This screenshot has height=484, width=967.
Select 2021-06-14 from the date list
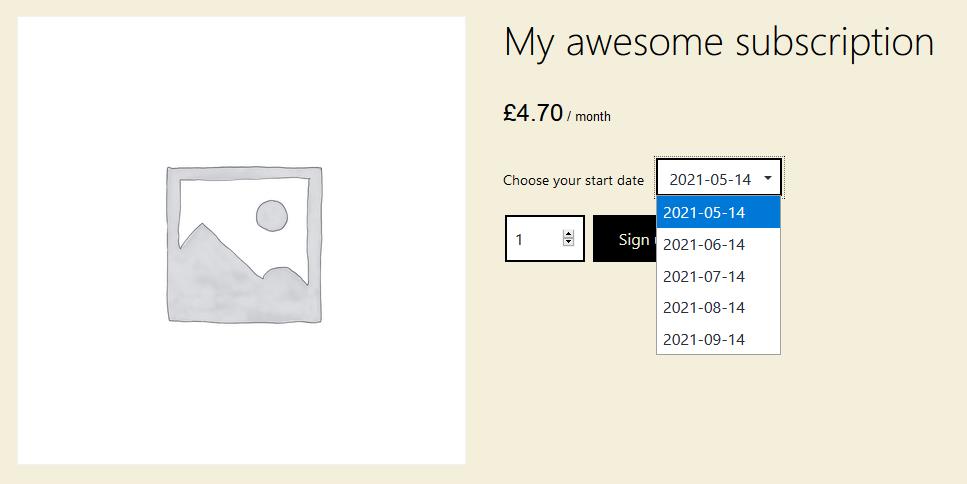coord(718,244)
